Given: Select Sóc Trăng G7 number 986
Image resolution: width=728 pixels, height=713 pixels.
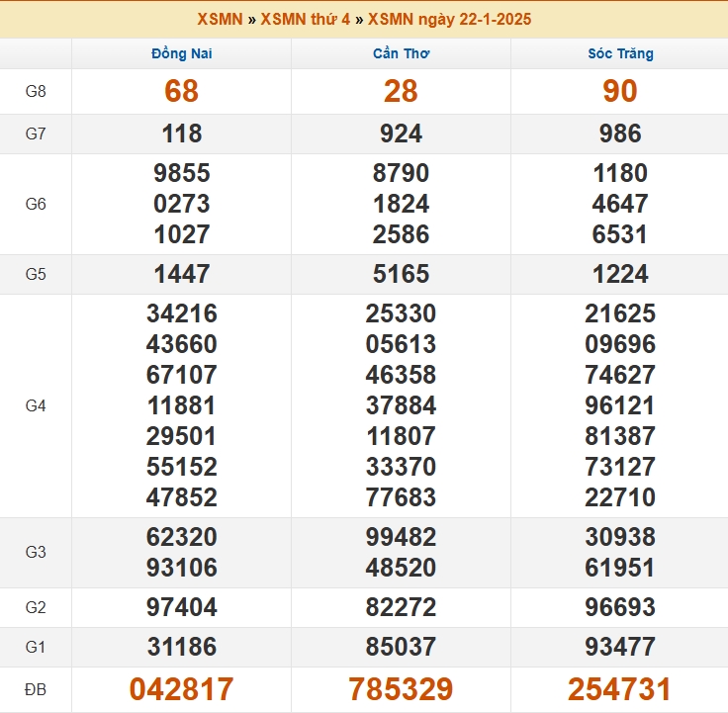Looking at the screenshot, I should [620, 134].
